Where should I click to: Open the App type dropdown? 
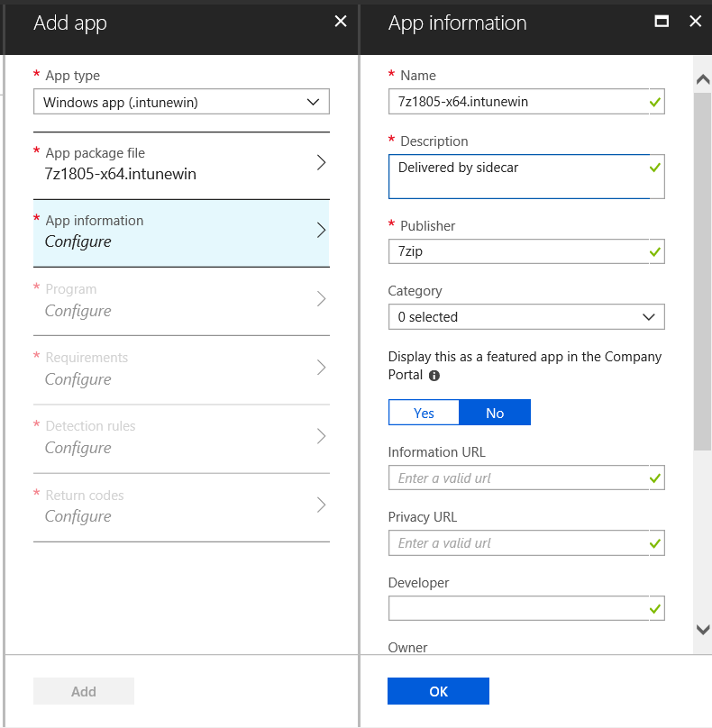(x=181, y=102)
